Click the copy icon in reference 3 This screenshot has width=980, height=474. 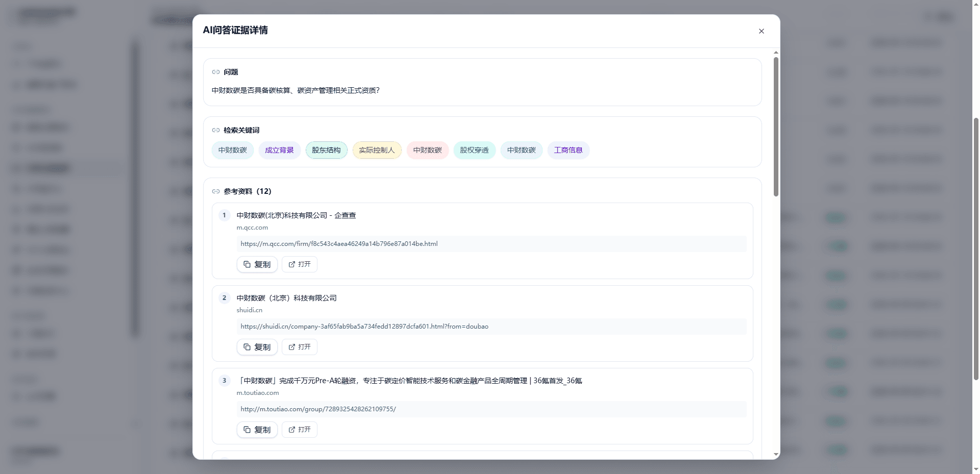[x=247, y=430]
